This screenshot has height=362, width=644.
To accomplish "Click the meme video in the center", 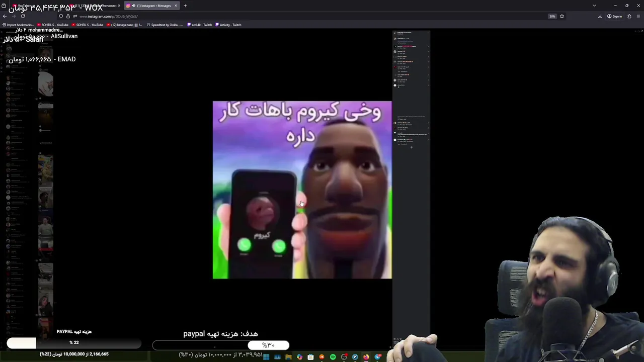I will (x=302, y=190).
